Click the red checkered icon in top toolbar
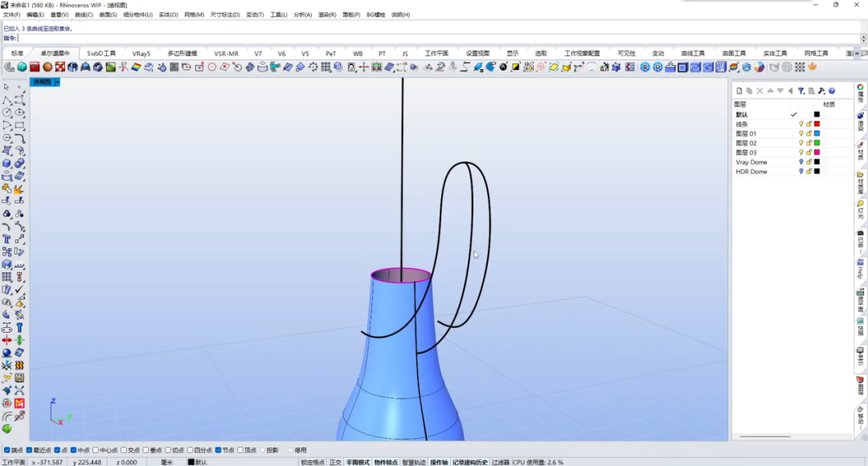868x466 pixels. click(x=59, y=67)
